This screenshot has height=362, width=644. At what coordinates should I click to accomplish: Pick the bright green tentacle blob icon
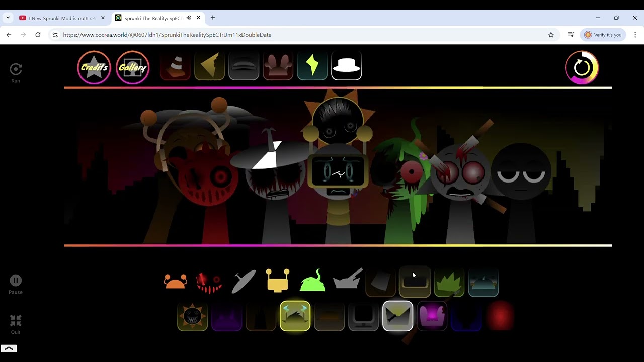[312, 281]
